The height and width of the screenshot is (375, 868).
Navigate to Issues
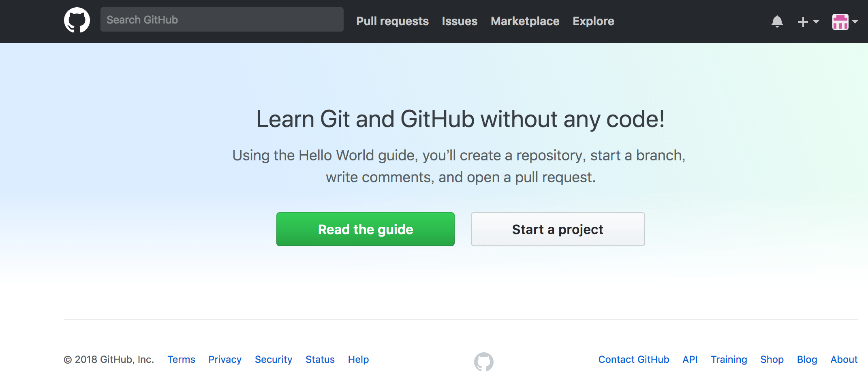point(459,21)
